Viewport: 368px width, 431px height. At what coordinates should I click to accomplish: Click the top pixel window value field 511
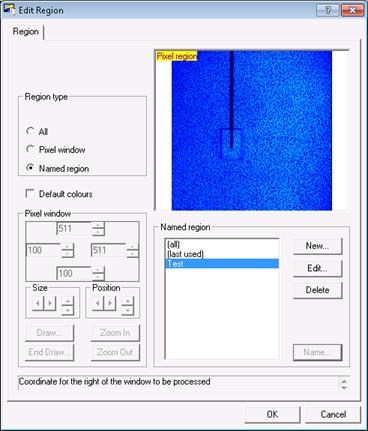coord(74,229)
